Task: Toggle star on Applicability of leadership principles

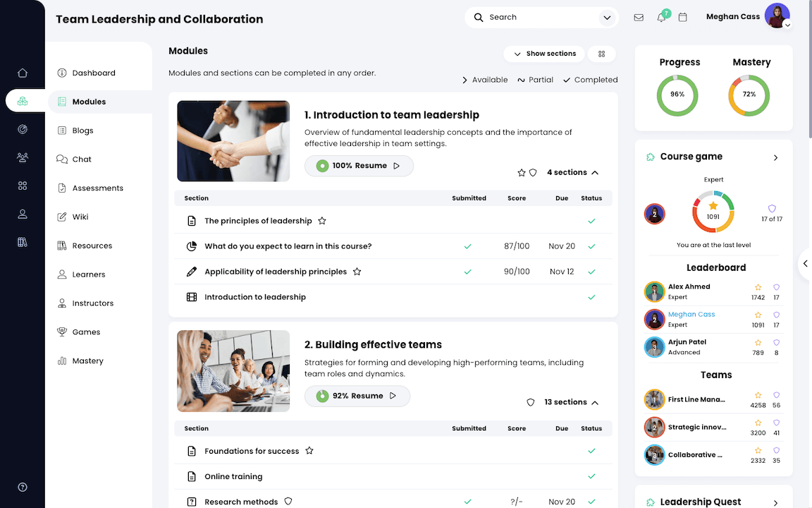Action: 357,272
